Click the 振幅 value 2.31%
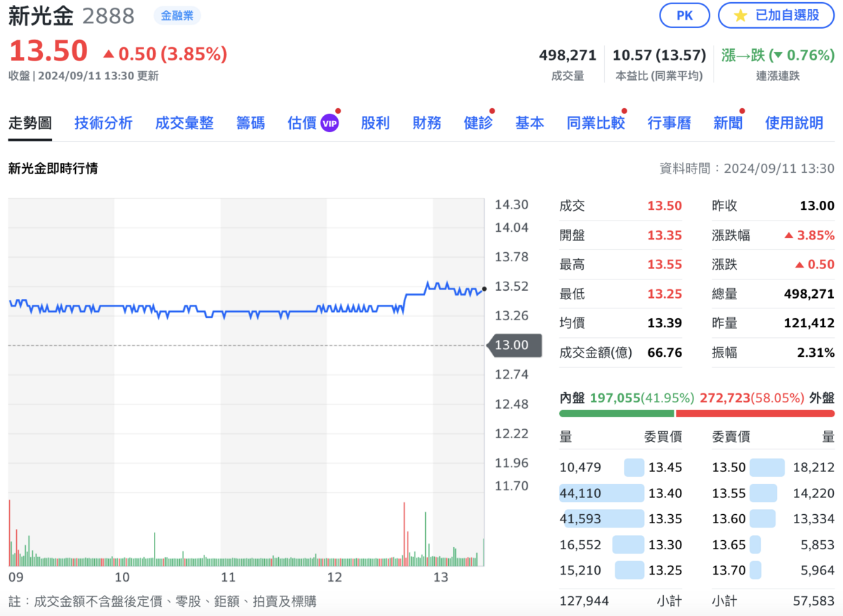This screenshot has height=616, width=843. point(816,353)
